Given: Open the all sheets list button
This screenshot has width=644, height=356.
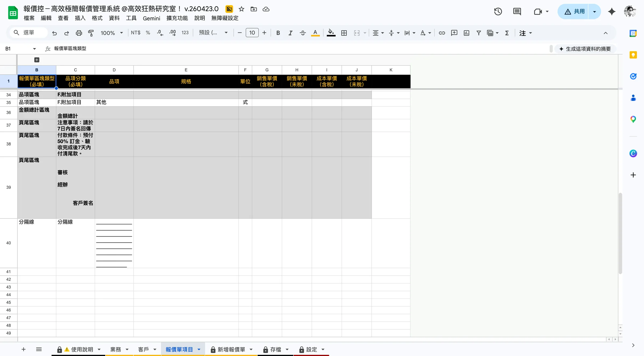Looking at the screenshot, I should point(39,349).
